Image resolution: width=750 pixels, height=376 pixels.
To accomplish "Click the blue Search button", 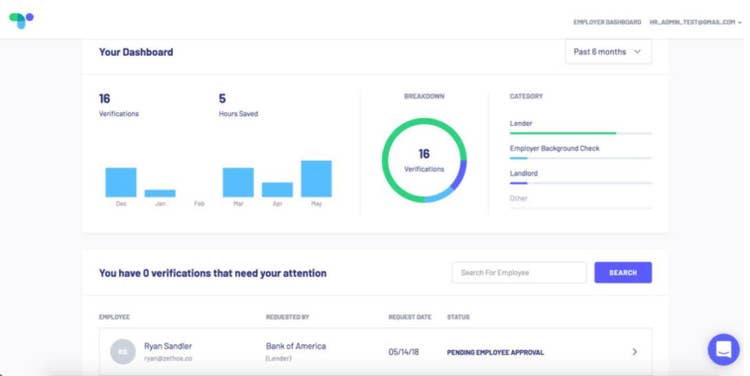I will [623, 273].
